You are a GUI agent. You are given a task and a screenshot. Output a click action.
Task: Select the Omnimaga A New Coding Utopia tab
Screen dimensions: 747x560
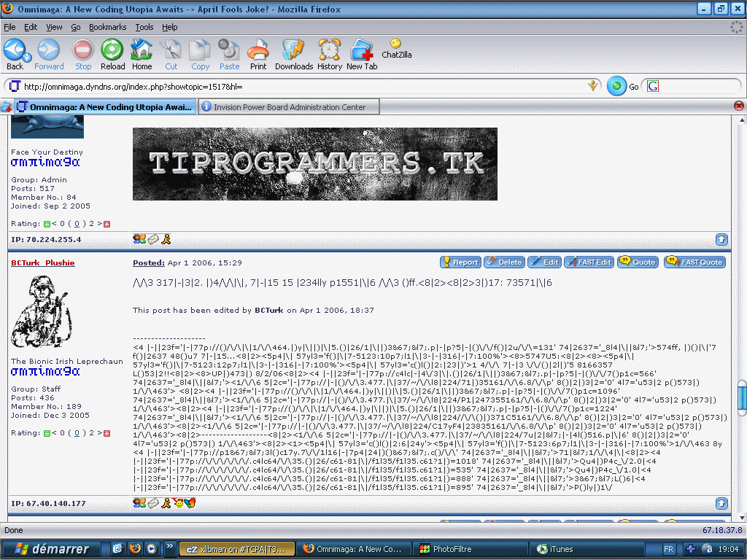point(105,107)
